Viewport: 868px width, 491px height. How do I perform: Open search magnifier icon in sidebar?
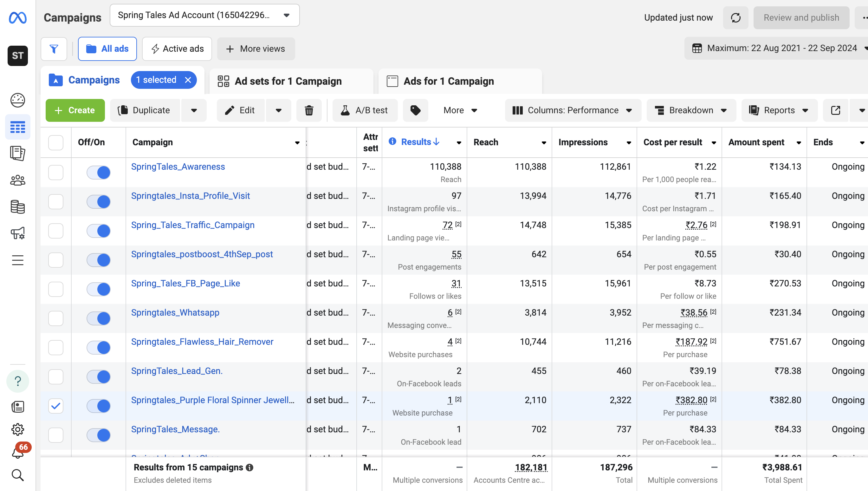17,475
